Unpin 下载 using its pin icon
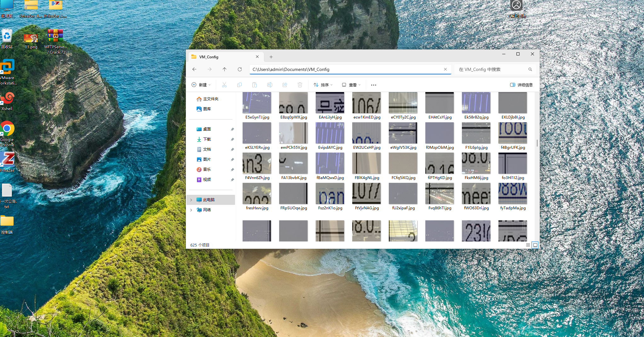Image resolution: width=644 pixels, height=337 pixels. coord(232,139)
